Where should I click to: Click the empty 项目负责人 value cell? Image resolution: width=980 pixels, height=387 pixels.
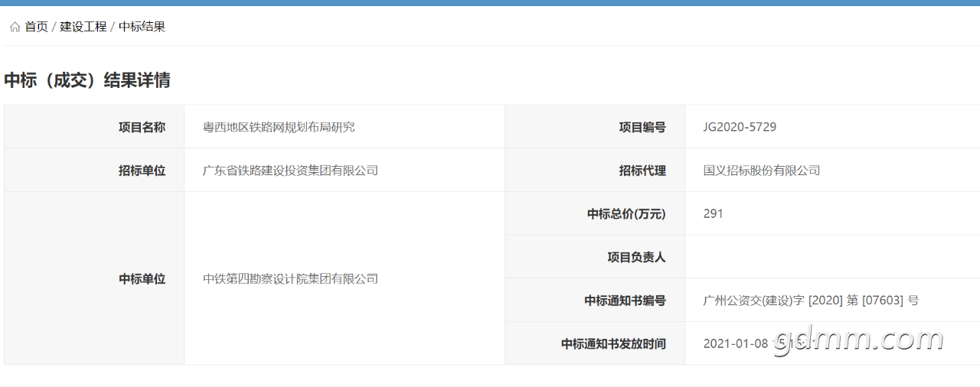pos(831,257)
